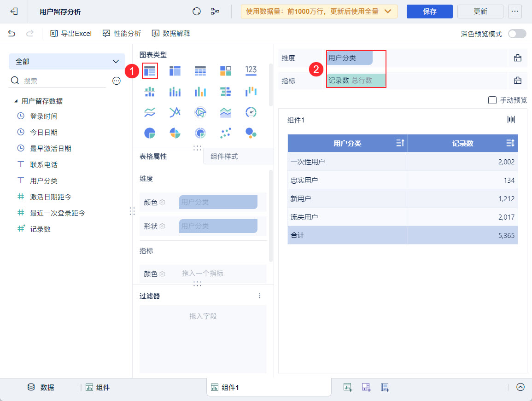
Task: Select the line chart type
Action: click(x=150, y=112)
